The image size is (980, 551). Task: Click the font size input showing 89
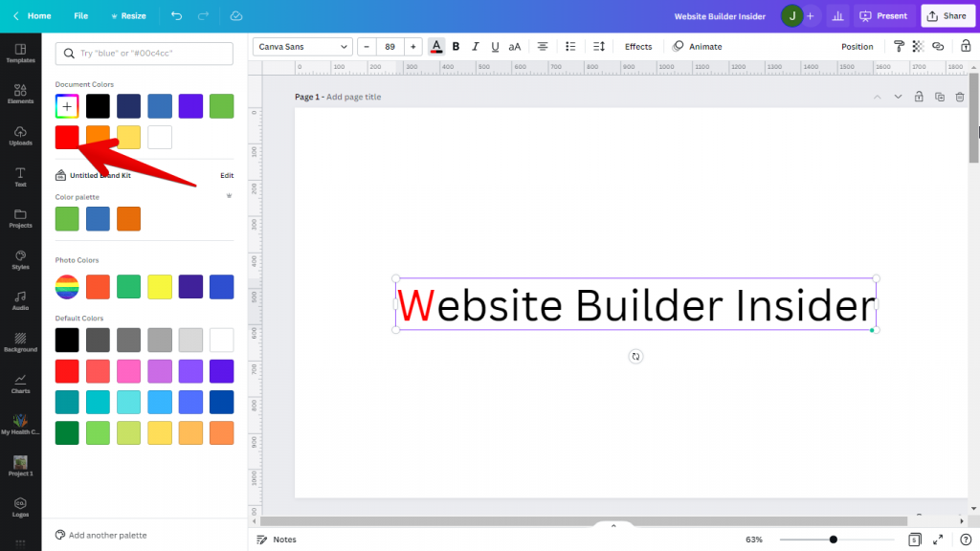[390, 46]
